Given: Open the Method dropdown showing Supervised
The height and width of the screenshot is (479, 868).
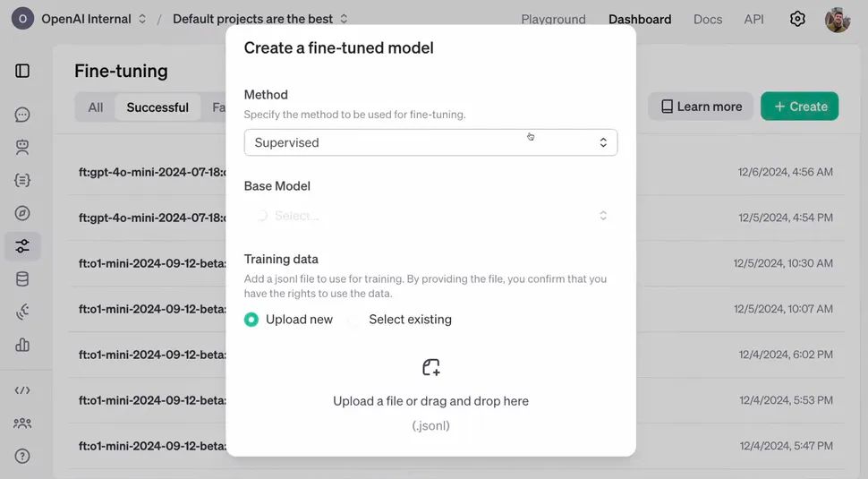Looking at the screenshot, I should (x=430, y=142).
